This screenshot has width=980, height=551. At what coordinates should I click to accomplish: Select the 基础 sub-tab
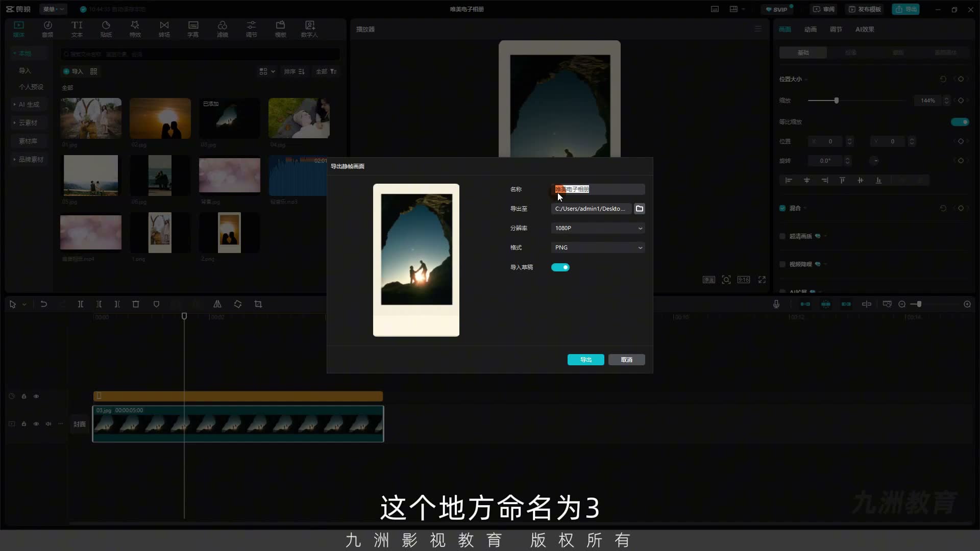803,53
